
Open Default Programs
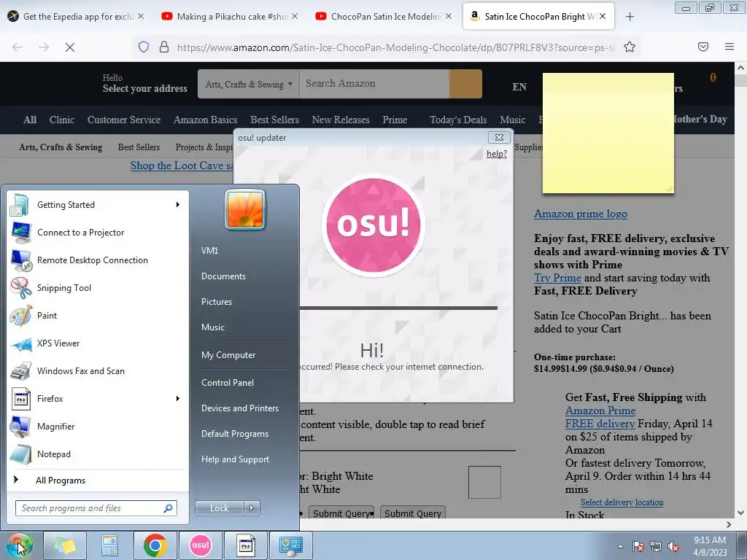tap(234, 434)
